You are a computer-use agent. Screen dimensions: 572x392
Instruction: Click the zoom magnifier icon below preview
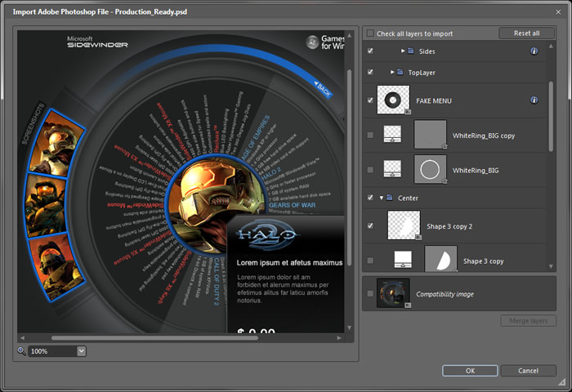pyautogui.click(x=21, y=351)
